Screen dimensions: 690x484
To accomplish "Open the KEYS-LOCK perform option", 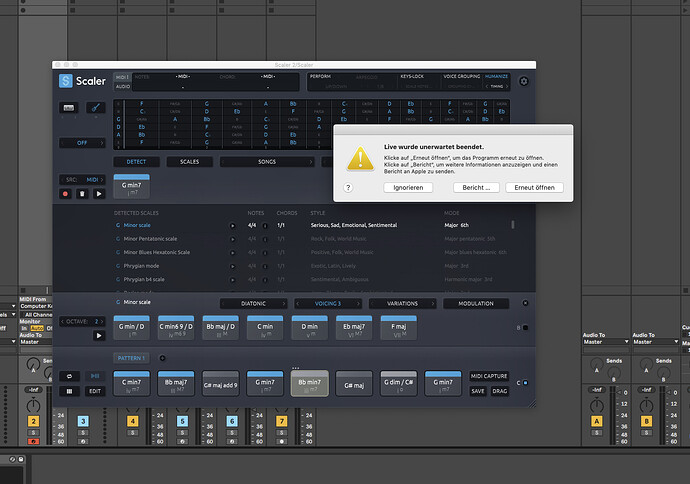I will (412, 77).
